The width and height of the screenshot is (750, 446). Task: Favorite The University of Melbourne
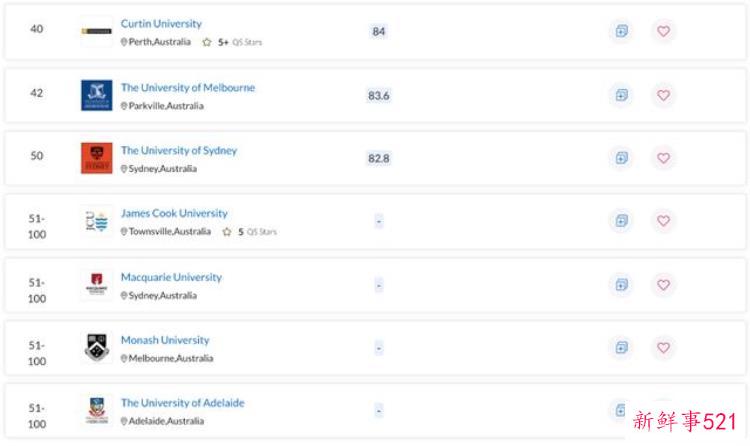click(x=663, y=95)
